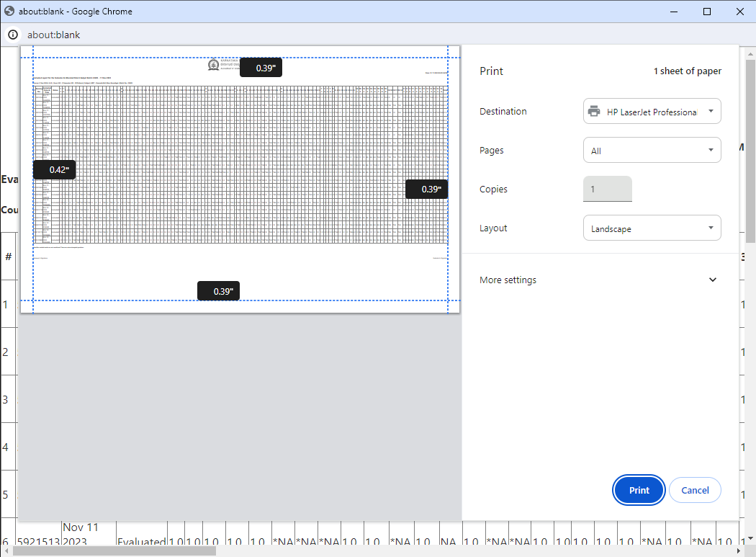This screenshot has width=756, height=557.
Task: Click the Chrome globe icon in title bar
Action: click(x=10, y=12)
